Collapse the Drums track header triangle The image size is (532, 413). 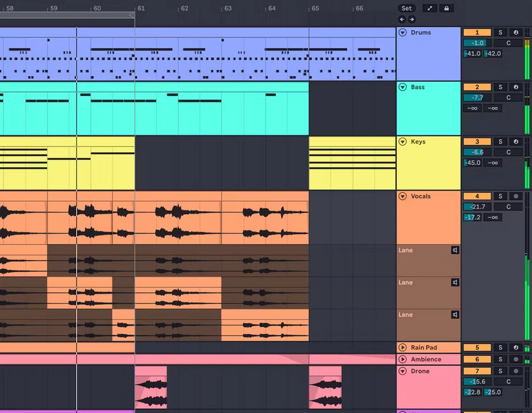pos(403,32)
